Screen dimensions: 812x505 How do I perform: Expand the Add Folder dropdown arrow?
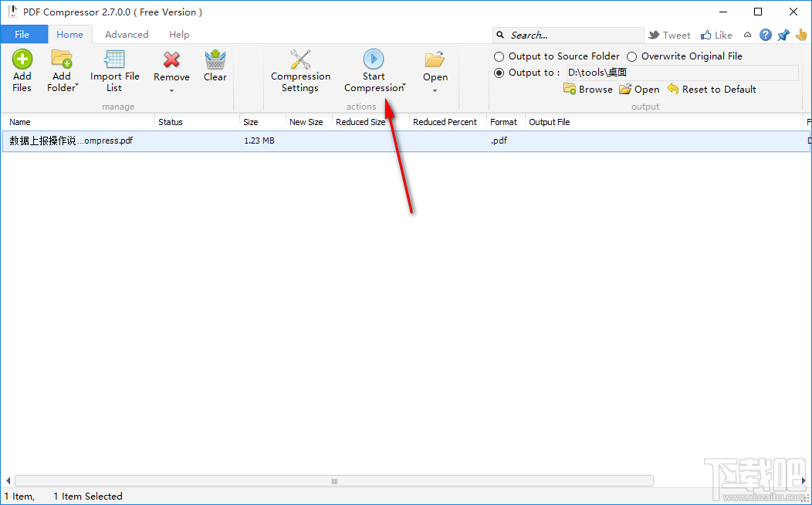coord(77,84)
